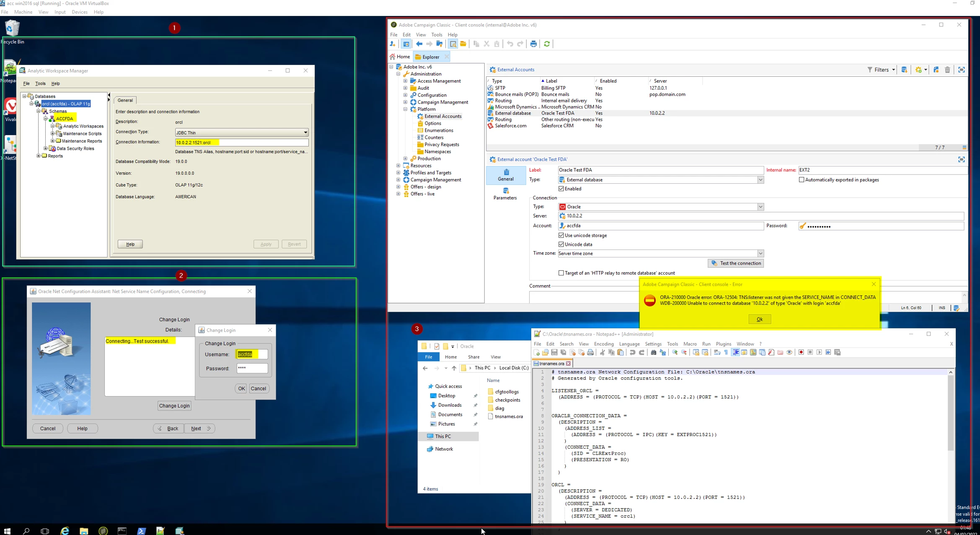This screenshot has width=980, height=535.
Task: Click the trash delete icon in External Accounts
Action: tap(947, 70)
